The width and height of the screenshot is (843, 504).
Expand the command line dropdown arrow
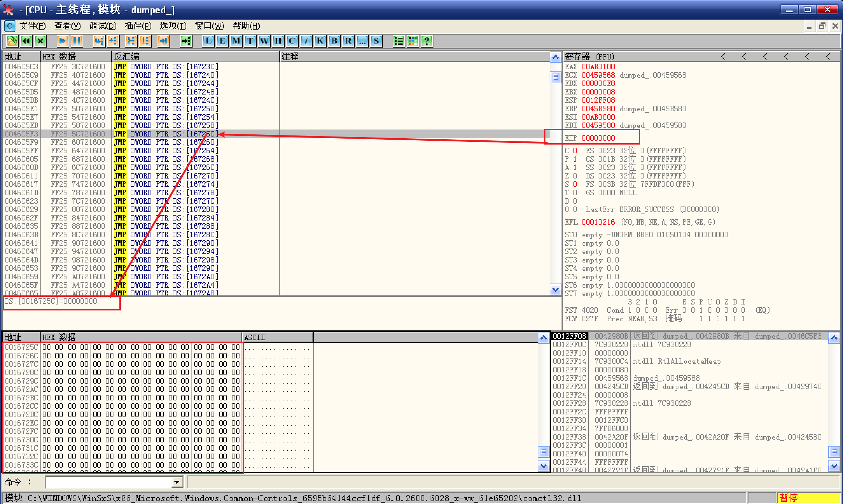pos(177,482)
